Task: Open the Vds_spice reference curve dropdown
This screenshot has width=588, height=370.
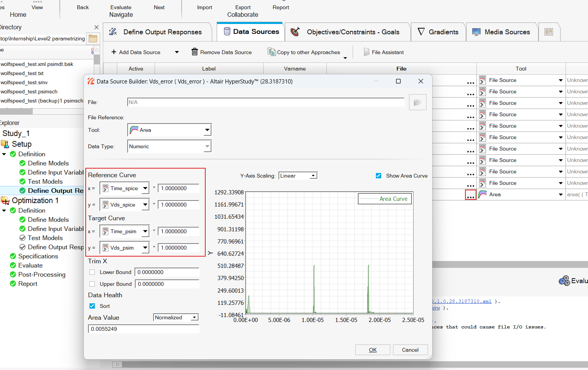Action: click(124, 205)
